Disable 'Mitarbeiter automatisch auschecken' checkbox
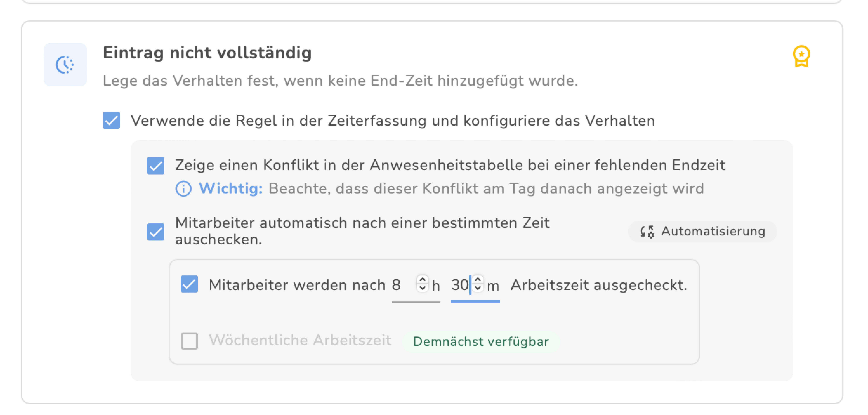The height and width of the screenshot is (415, 868). [x=156, y=232]
